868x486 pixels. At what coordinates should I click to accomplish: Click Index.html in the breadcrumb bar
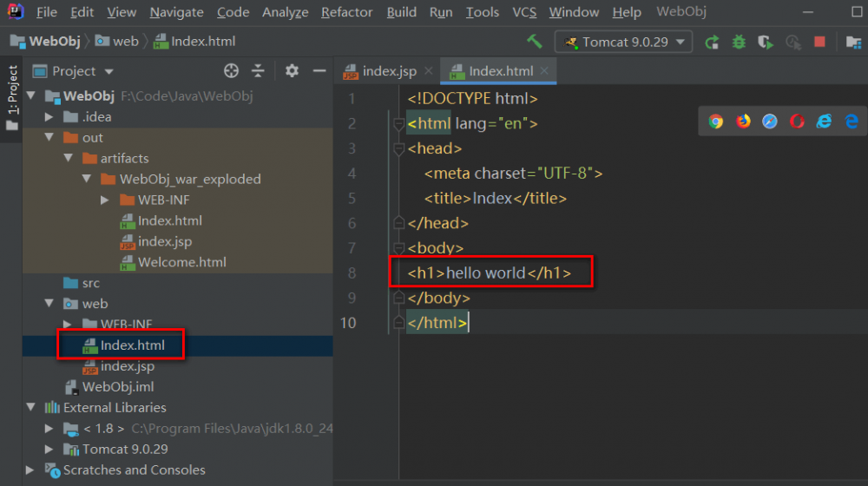(x=194, y=42)
